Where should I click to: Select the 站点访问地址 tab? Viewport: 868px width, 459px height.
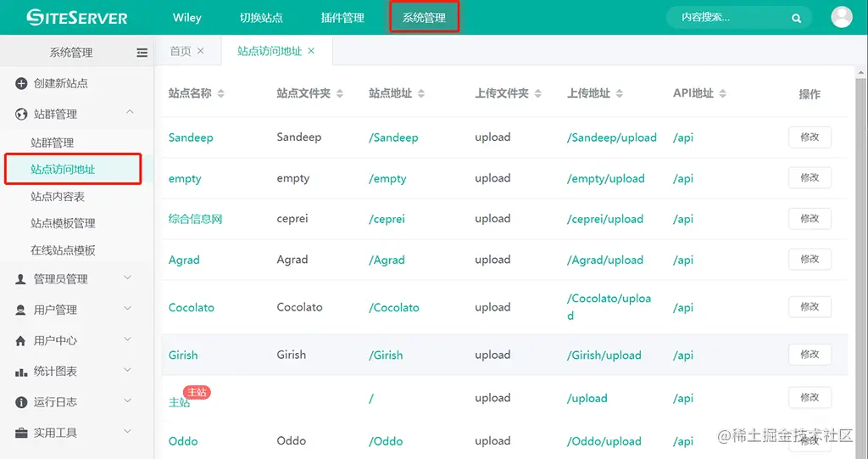point(270,51)
